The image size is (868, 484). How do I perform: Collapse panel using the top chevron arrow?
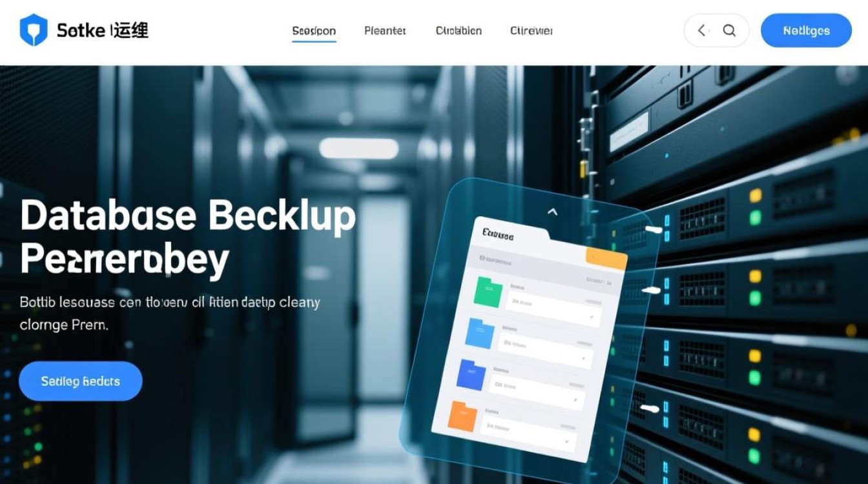pyautogui.click(x=552, y=211)
